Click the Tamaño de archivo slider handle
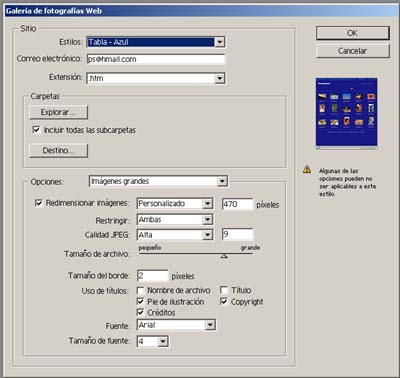The image size is (400, 378). [x=224, y=256]
